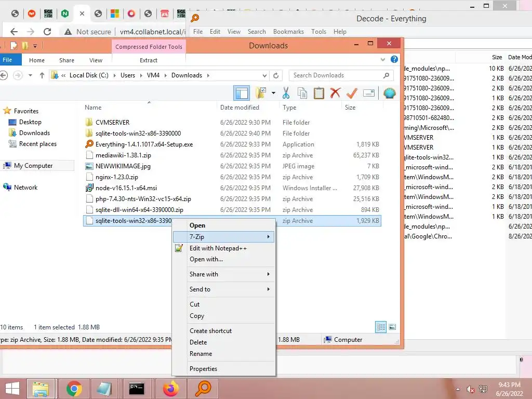Toggle the preview pane layout icon
The height and width of the screenshot is (399, 532).
[x=242, y=93]
